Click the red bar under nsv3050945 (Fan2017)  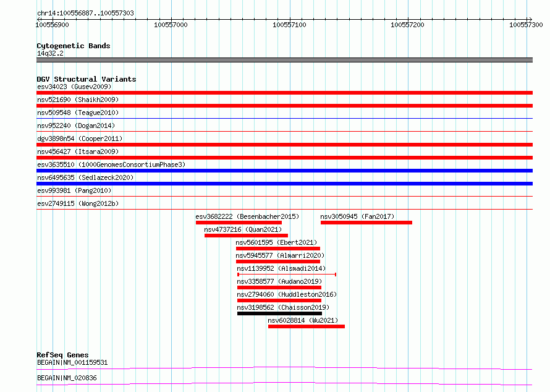point(366,223)
